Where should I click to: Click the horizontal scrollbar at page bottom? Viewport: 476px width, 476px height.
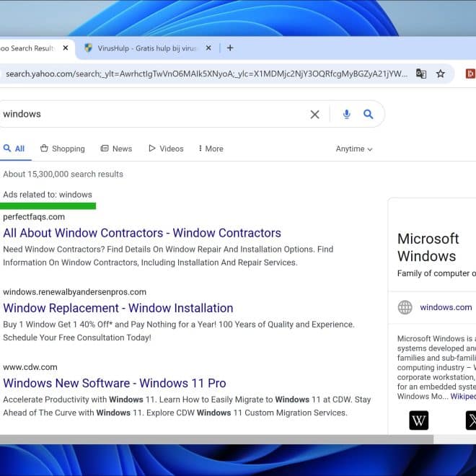pyautogui.click(x=216, y=439)
